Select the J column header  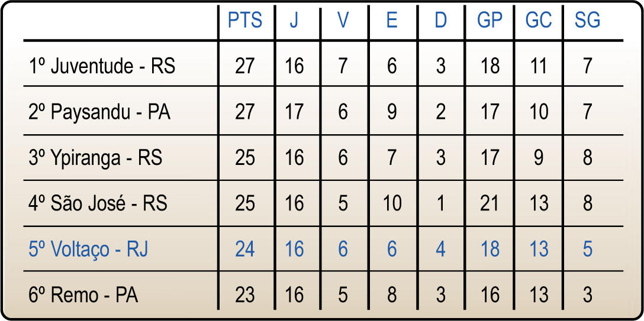(x=294, y=21)
